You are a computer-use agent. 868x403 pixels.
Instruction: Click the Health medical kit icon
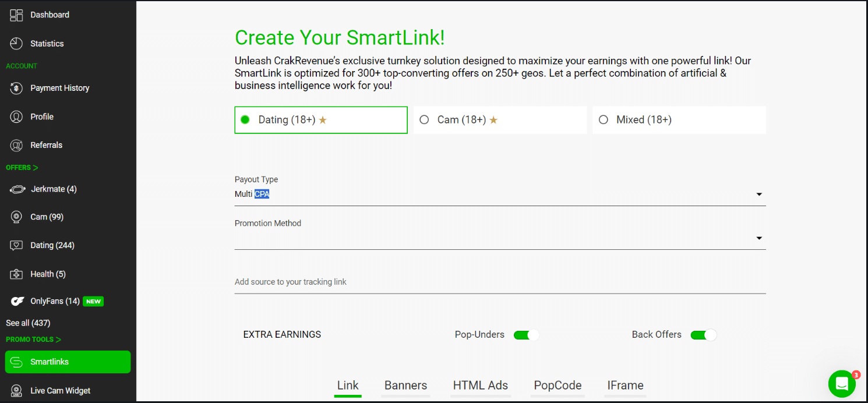click(x=16, y=274)
